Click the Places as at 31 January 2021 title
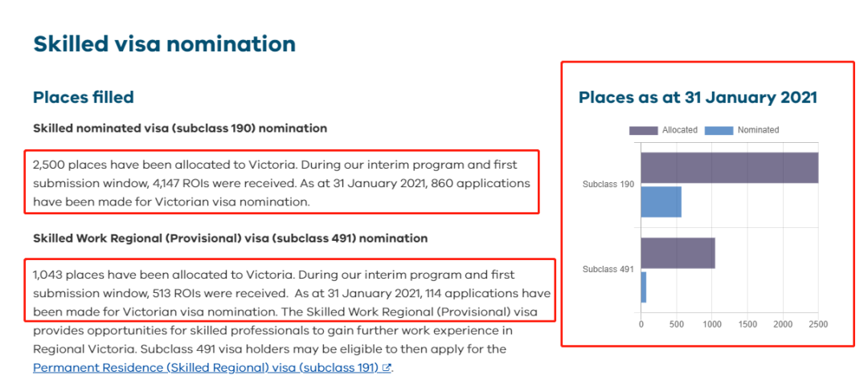Screen dimensions: 868x383 click(x=698, y=97)
